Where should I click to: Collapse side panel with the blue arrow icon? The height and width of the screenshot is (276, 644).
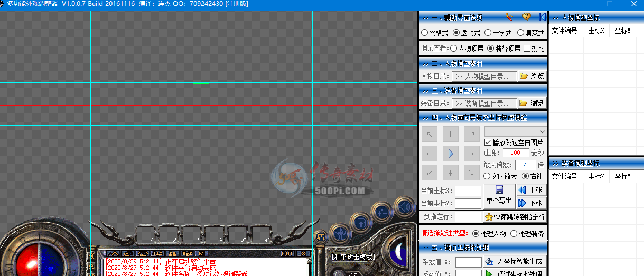click(542, 17)
